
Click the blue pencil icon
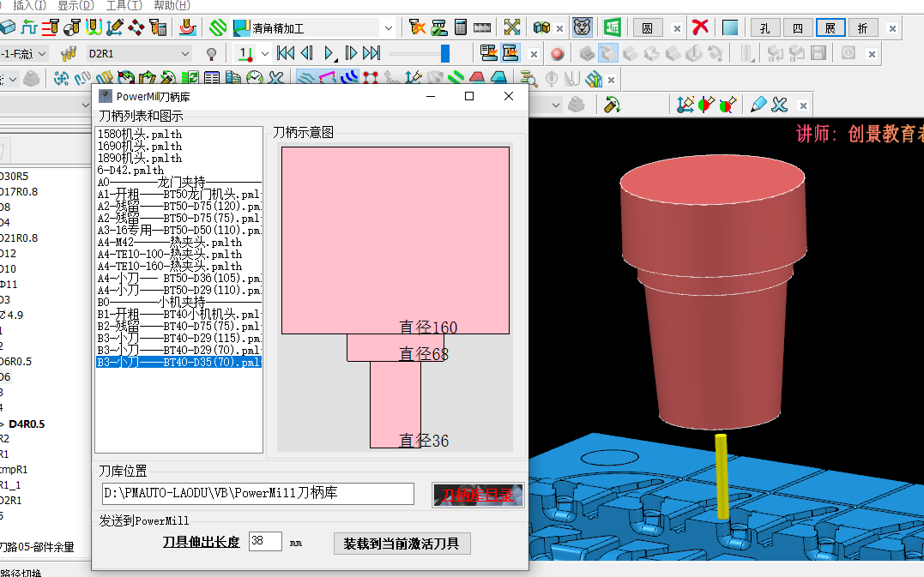pyautogui.click(x=758, y=105)
